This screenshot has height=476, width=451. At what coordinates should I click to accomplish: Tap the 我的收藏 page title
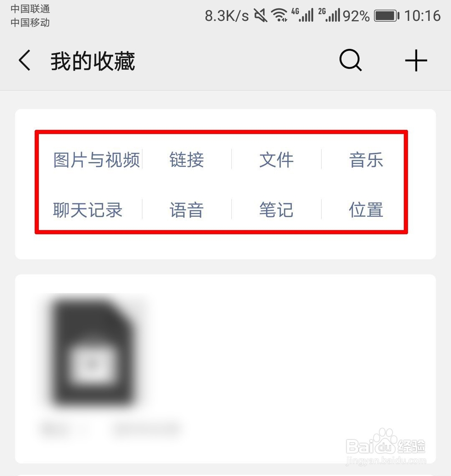pyautogui.click(x=93, y=61)
